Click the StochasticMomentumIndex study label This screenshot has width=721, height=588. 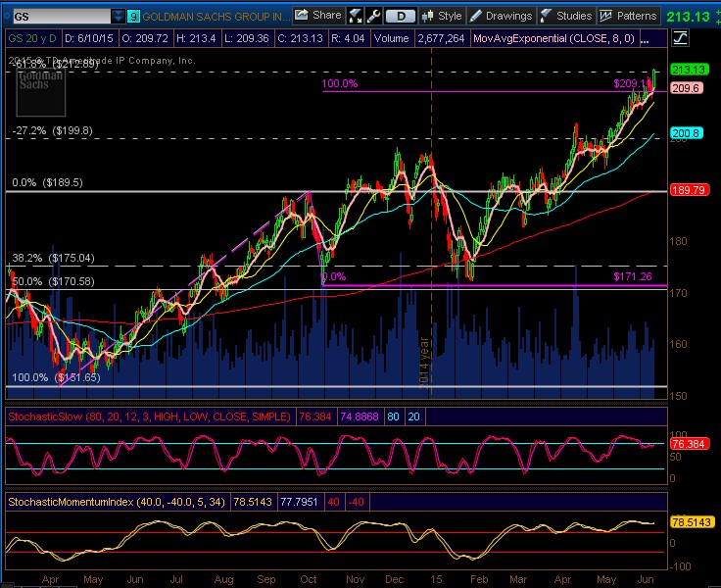pos(117,502)
